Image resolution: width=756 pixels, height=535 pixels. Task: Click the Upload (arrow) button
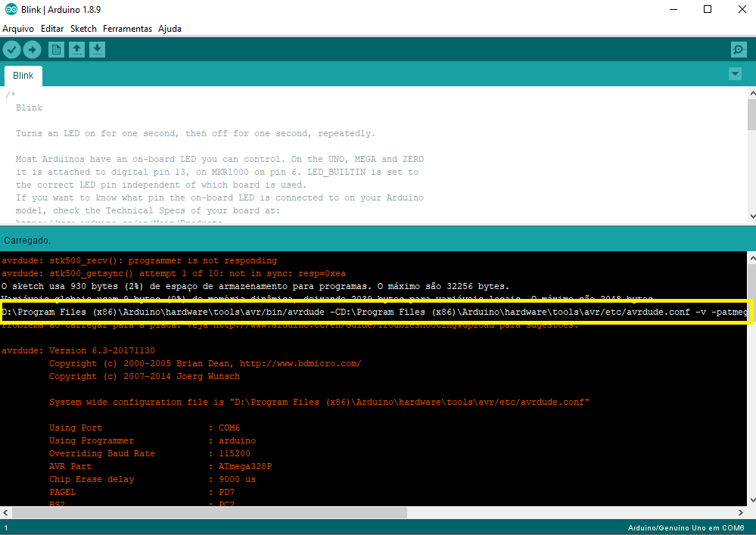(33, 50)
